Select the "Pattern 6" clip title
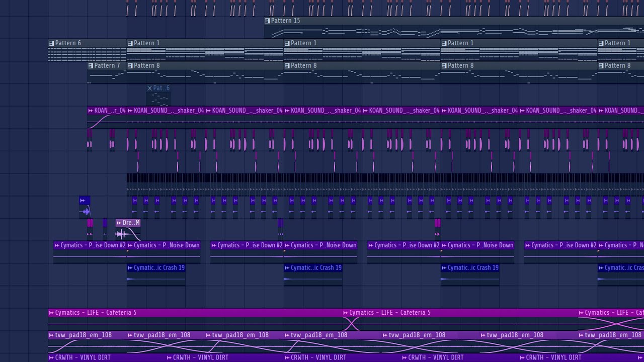644x362 pixels. click(68, 43)
